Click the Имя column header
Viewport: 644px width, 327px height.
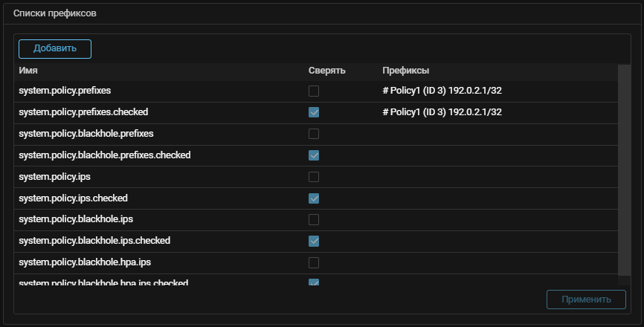coord(28,71)
